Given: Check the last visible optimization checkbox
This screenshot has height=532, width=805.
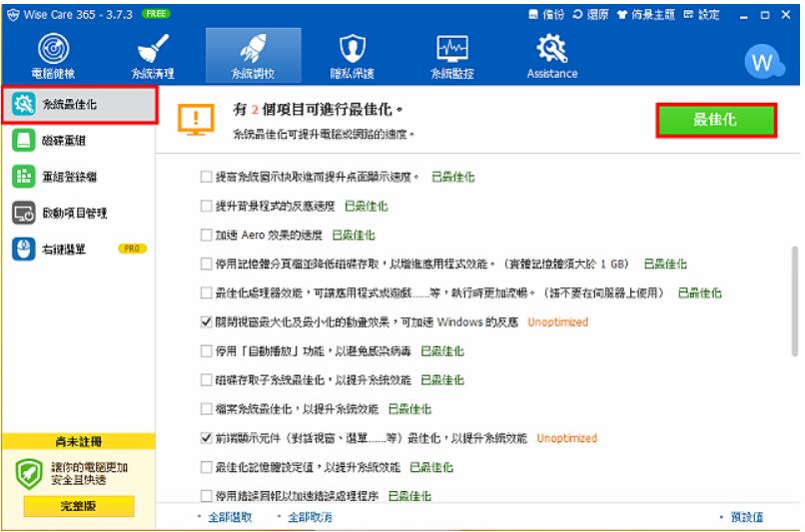Looking at the screenshot, I should click(206, 496).
